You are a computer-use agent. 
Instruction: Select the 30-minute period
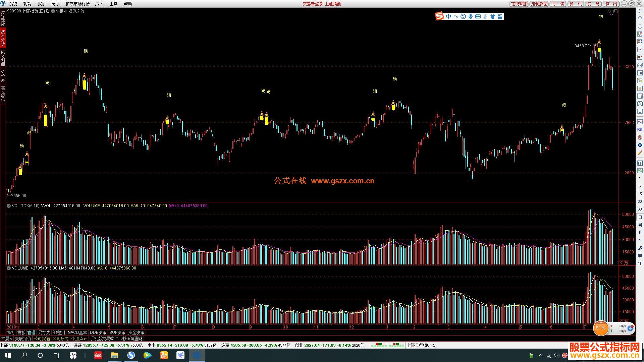640,201
